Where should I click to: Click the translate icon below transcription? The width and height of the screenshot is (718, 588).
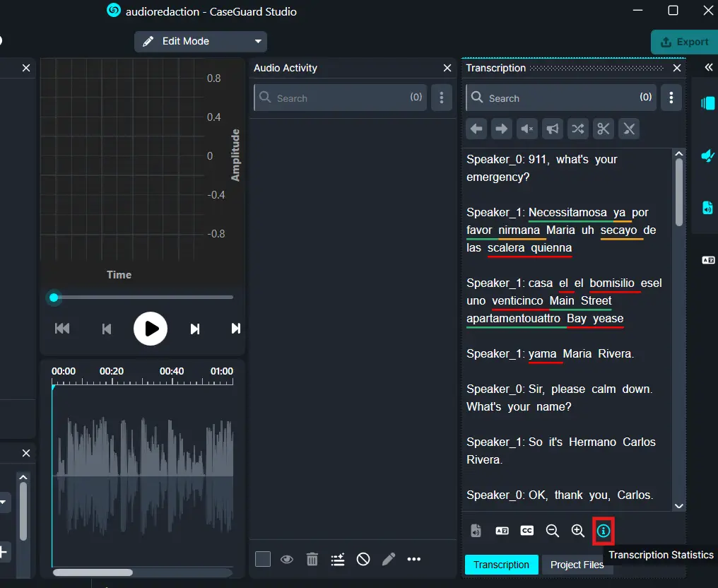tap(502, 531)
